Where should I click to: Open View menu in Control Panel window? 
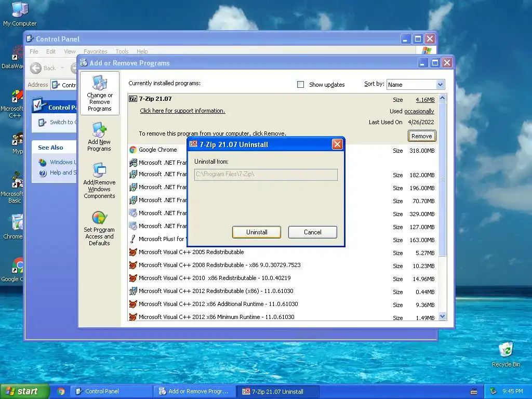[70, 51]
